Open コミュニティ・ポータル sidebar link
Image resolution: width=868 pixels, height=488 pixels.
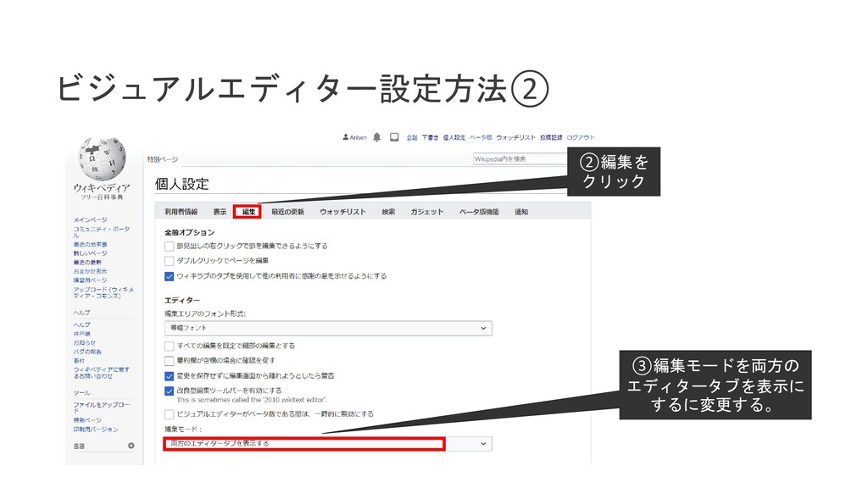click(x=102, y=232)
